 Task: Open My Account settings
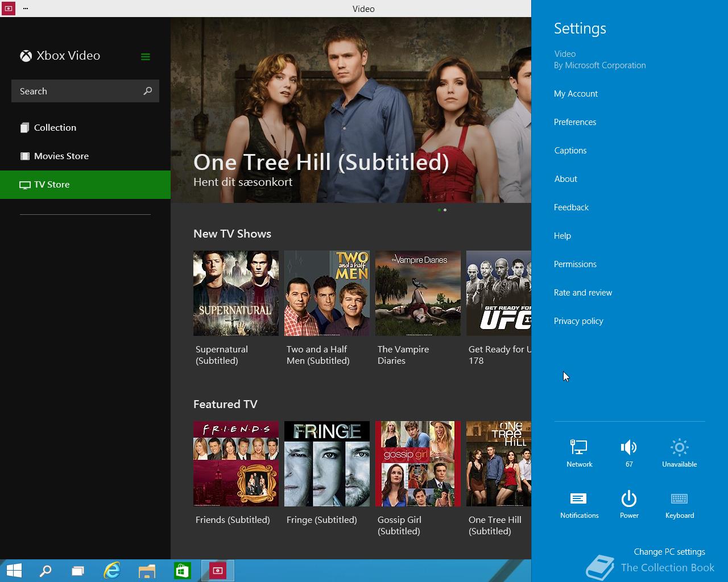pyautogui.click(x=576, y=94)
